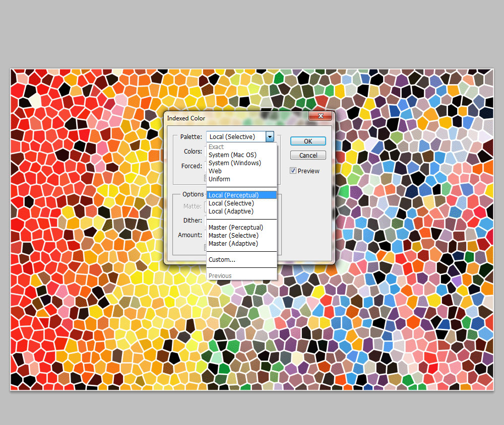Screen dimensions: 504x425
Task: Select "Local (Perceptual)" from the palette list
Action: click(232, 195)
